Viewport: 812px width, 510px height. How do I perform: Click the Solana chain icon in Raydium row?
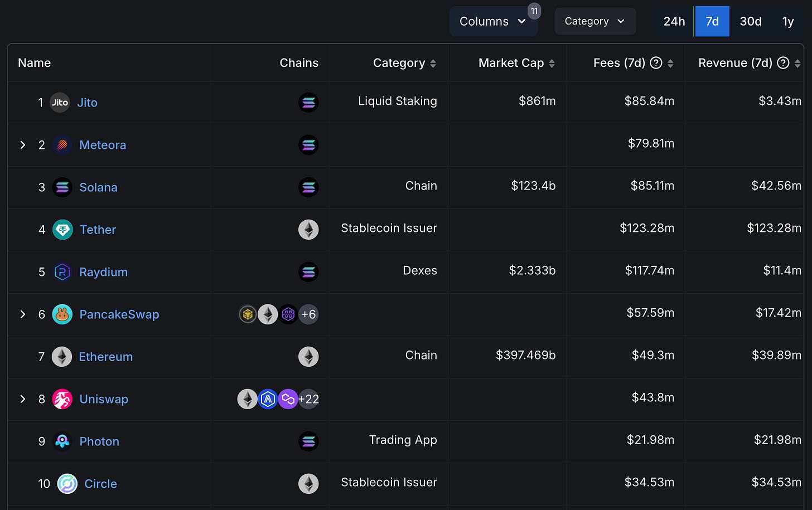(x=308, y=272)
